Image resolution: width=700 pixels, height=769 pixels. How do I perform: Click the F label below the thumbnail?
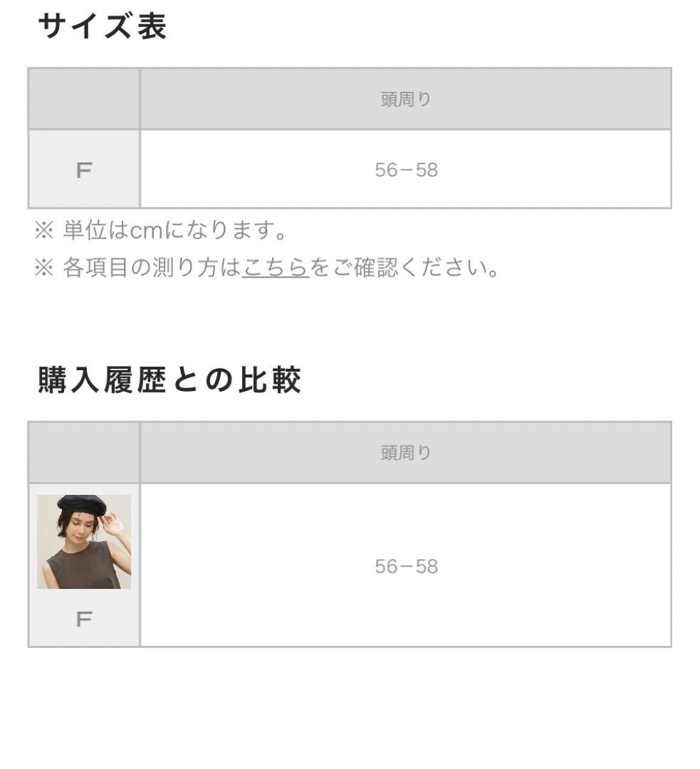84,619
